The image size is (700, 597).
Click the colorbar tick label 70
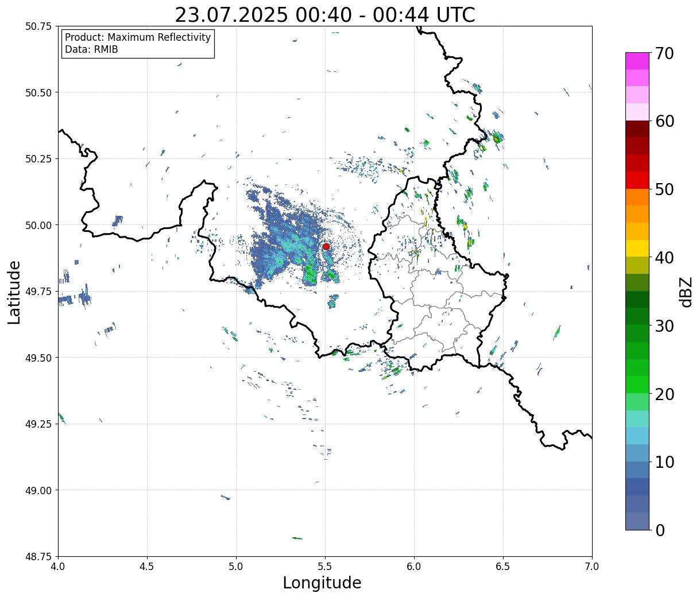pyautogui.click(x=664, y=53)
